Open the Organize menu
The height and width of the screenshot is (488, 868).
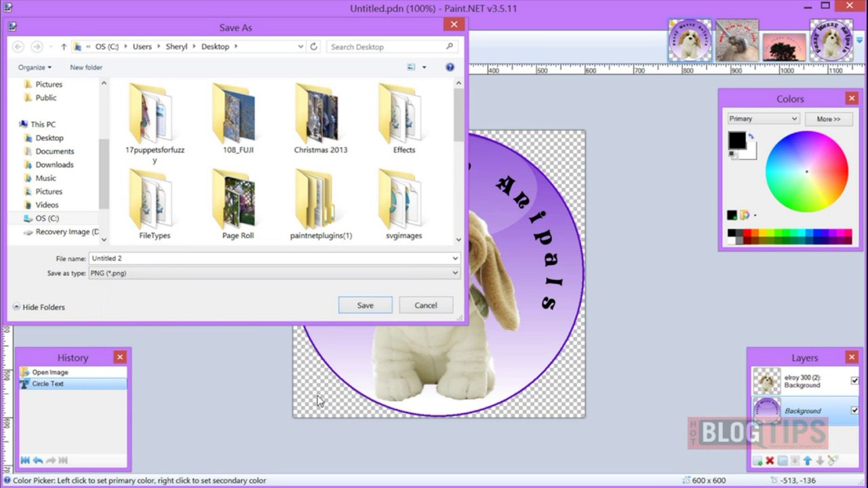point(35,67)
